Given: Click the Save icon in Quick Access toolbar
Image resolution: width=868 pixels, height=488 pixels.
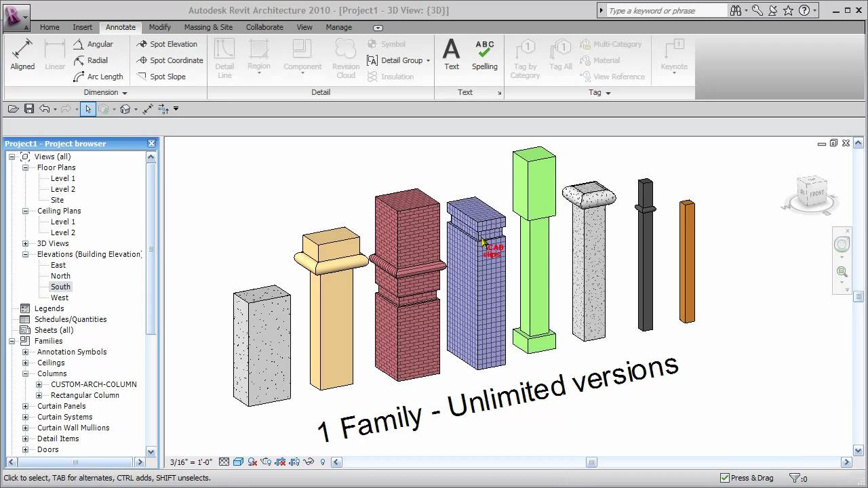Looking at the screenshot, I should [x=28, y=108].
